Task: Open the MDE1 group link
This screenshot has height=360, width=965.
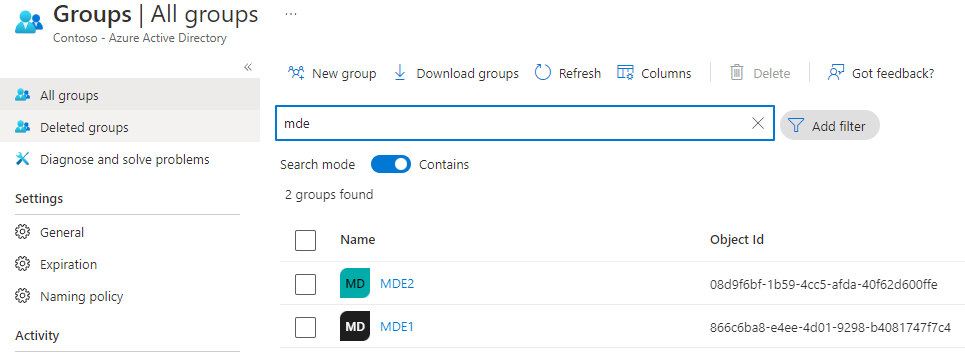Action: 397,326
